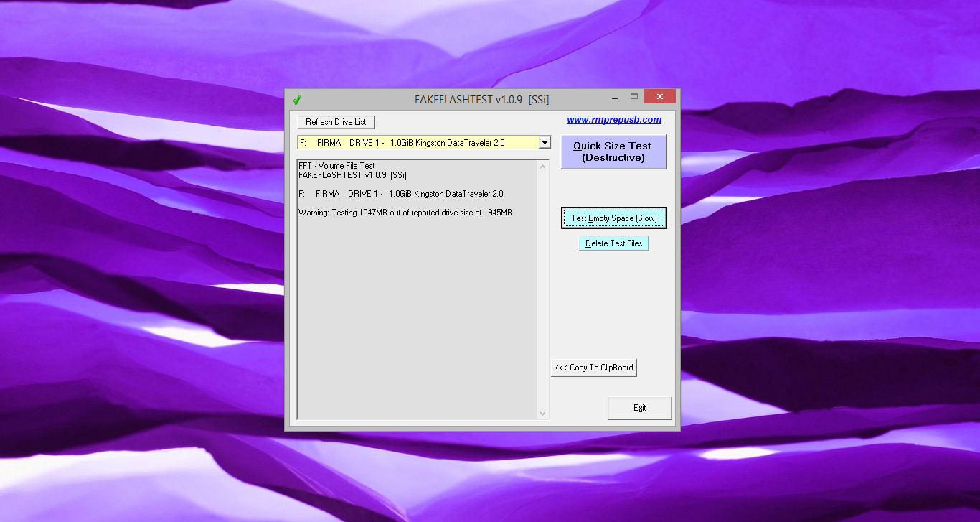Click Delete Test Files button
The image size is (980, 522).
click(x=613, y=243)
